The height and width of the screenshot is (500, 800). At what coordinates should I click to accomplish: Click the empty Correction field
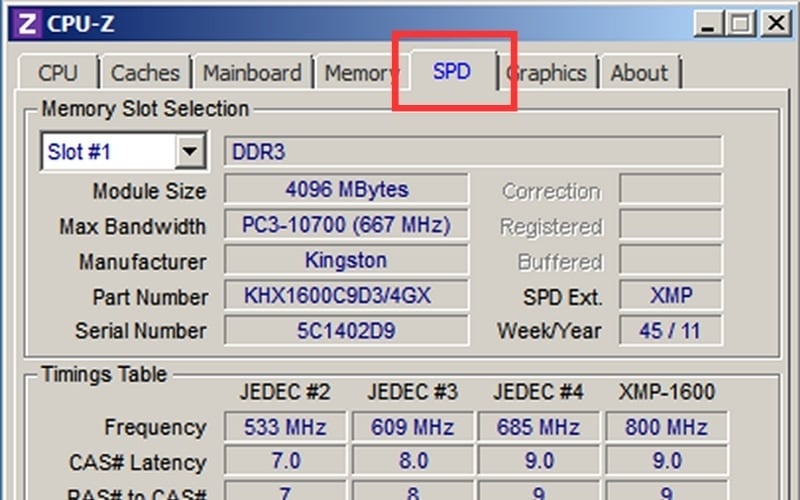(x=671, y=189)
